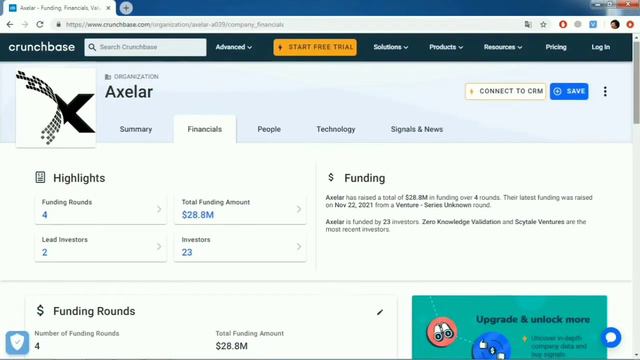Viewport: 640px width, 360px height.
Task: Open a new browser tab
Action: (126, 8)
